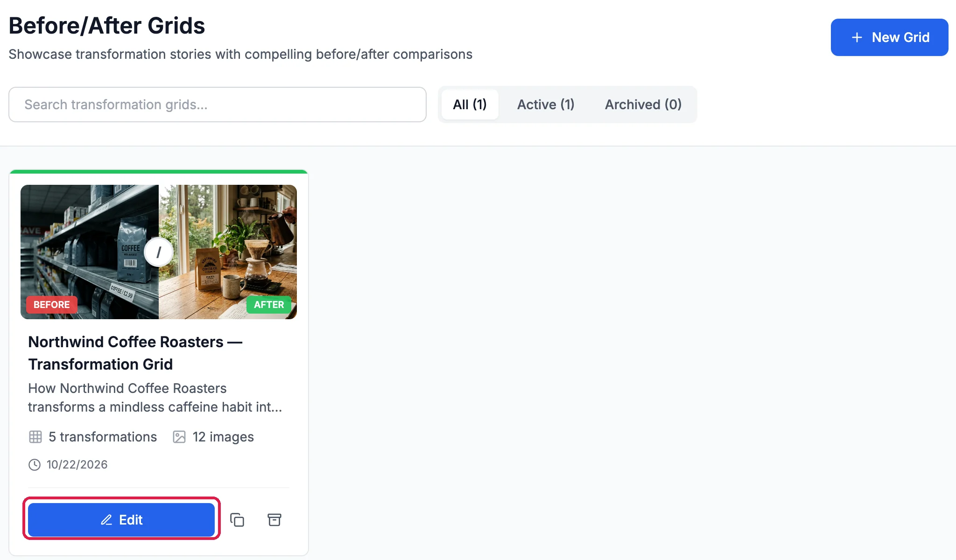Viewport: 956px width, 560px height.
Task: Click the archive grid icon
Action: tap(274, 520)
